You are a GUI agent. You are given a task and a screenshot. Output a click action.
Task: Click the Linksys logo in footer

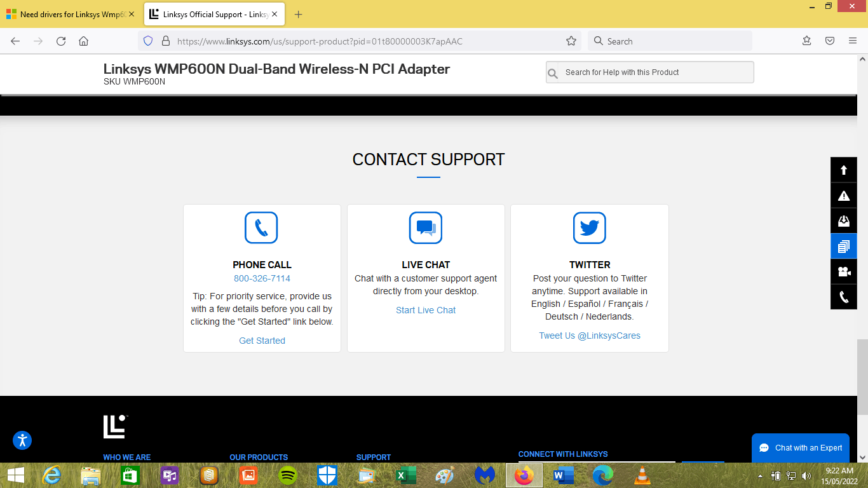(x=116, y=427)
